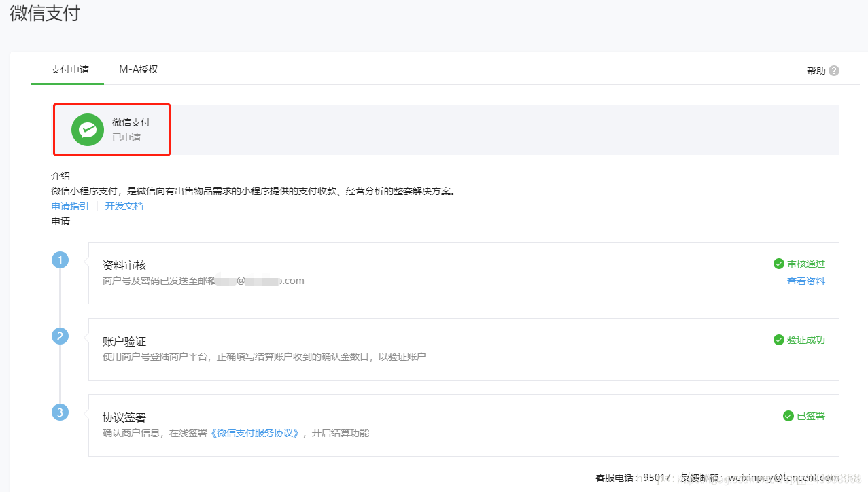Click the 微信小程序支付 introduction sentence
Image resolution: width=868 pixels, height=492 pixels.
[254, 191]
